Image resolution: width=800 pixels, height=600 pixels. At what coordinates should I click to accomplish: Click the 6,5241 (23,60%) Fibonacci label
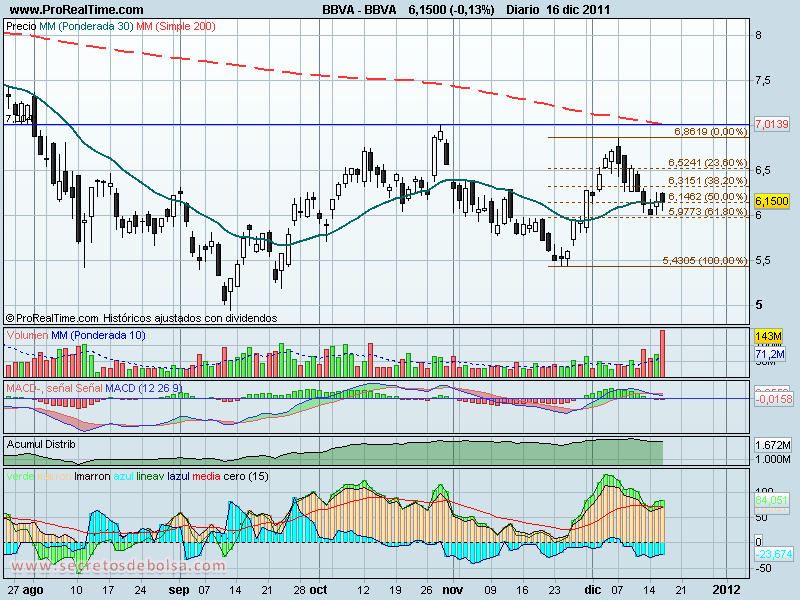(708, 163)
